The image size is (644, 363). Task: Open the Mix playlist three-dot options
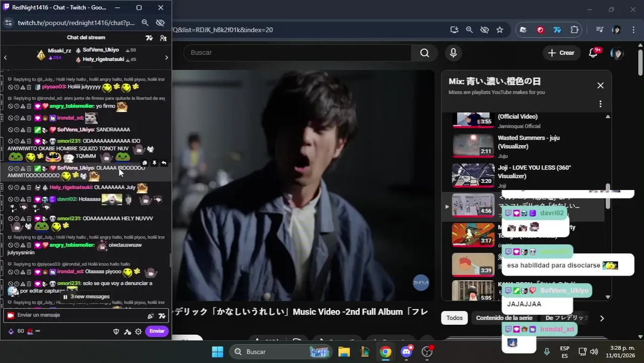(x=600, y=104)
